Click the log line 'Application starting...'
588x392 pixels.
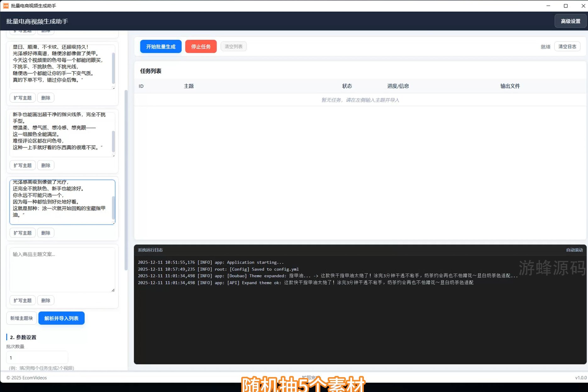click(x=211, y=262)
